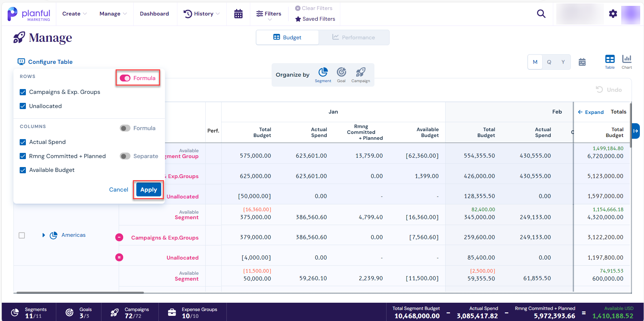Click the Goals target icon in footer

tap(69, 312)
